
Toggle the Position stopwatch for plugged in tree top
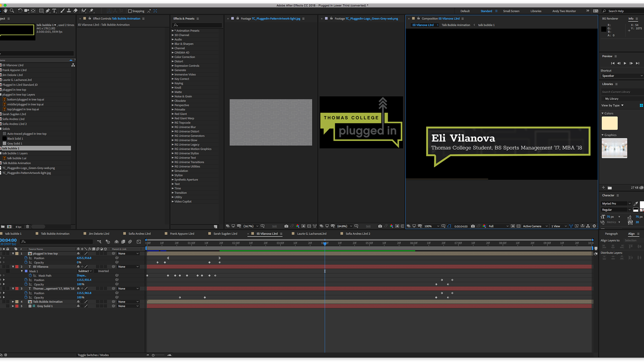[26, 258]
